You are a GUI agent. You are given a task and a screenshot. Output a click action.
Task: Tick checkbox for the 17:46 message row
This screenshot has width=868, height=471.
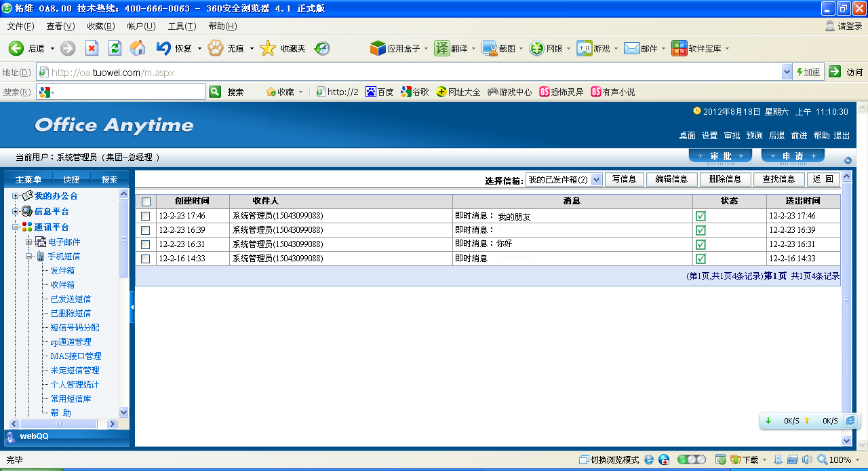[x=146, y=216]
